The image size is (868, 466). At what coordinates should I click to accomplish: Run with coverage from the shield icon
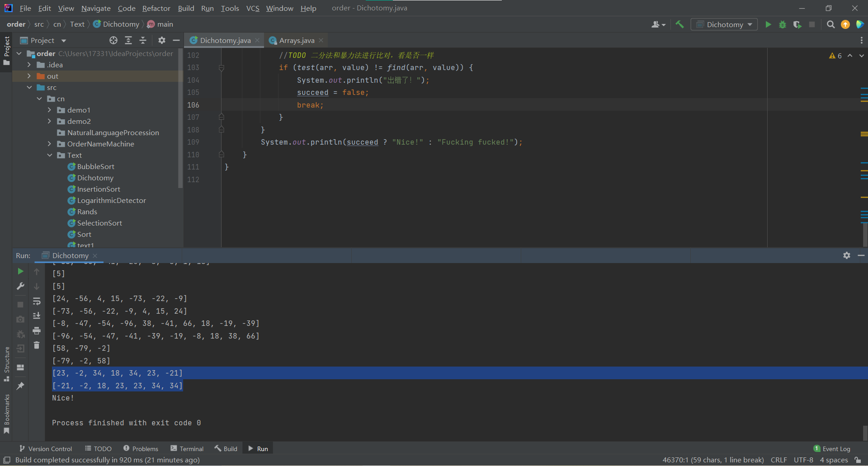[x=797, y=24]
